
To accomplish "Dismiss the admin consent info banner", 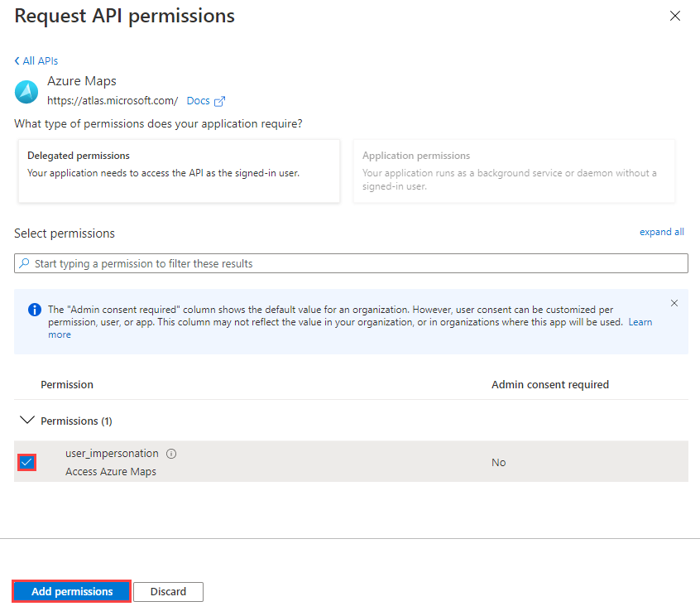I will pyautogui.click(x=674, y=303).
